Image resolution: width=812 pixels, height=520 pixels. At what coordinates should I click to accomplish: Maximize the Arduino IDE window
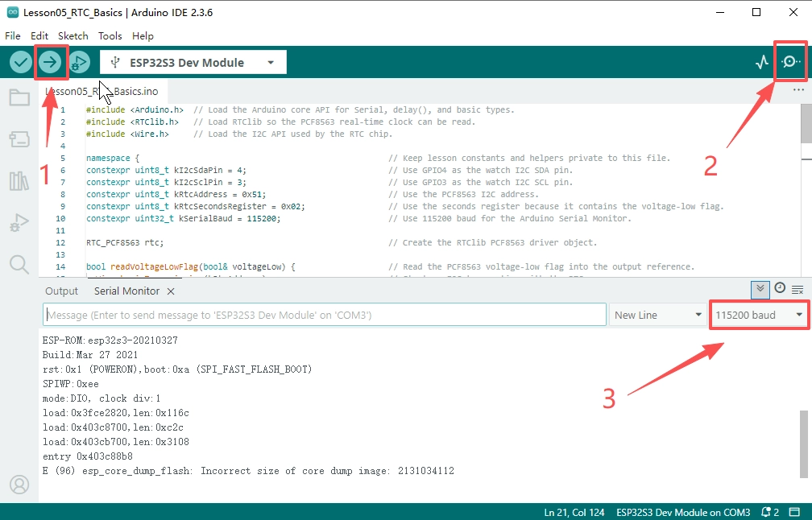(756, 12)
